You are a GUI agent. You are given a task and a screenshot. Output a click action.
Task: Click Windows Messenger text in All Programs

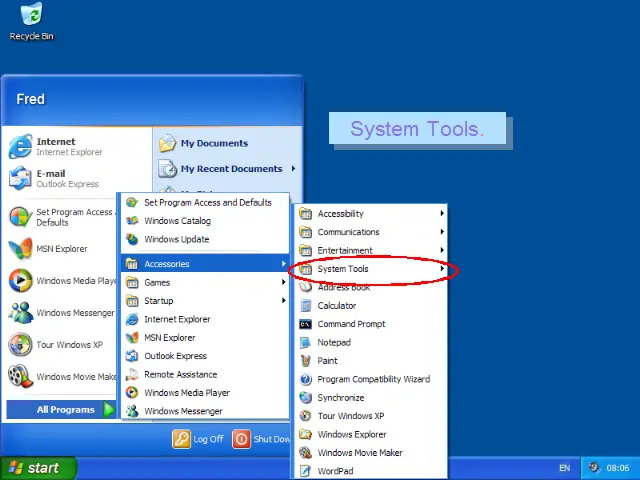[183, 411]
